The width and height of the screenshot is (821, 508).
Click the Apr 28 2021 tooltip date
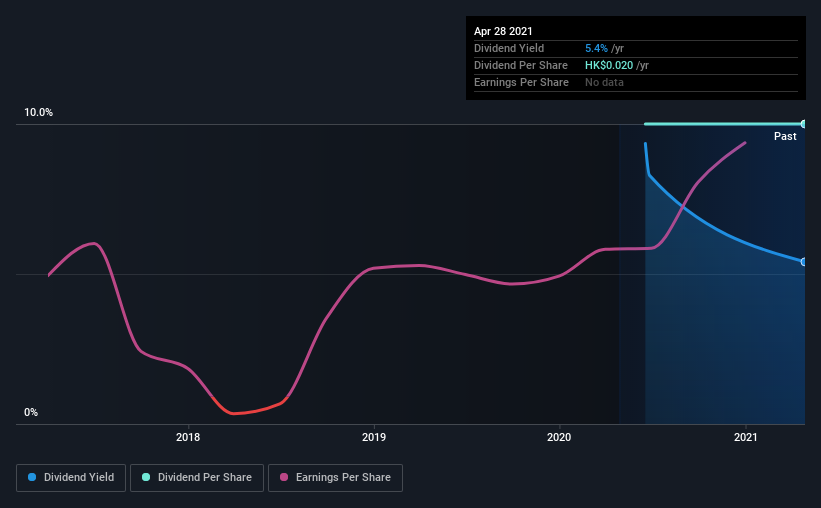tap(503, 31)
